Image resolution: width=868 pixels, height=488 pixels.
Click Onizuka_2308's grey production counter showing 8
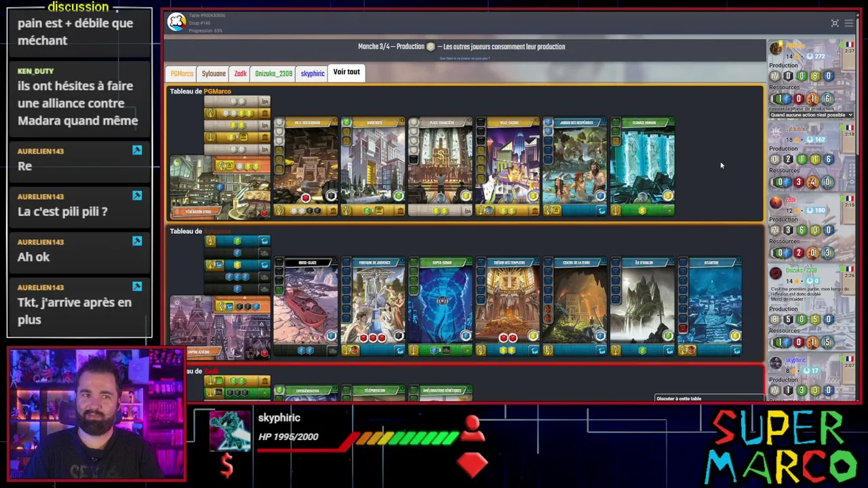point(775,320)
